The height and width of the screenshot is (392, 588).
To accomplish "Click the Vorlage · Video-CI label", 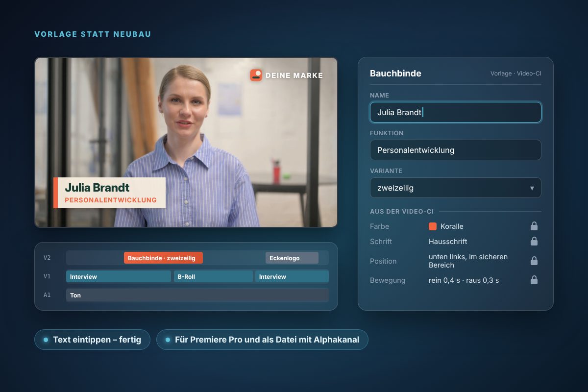I will click(x=516, y=73).
